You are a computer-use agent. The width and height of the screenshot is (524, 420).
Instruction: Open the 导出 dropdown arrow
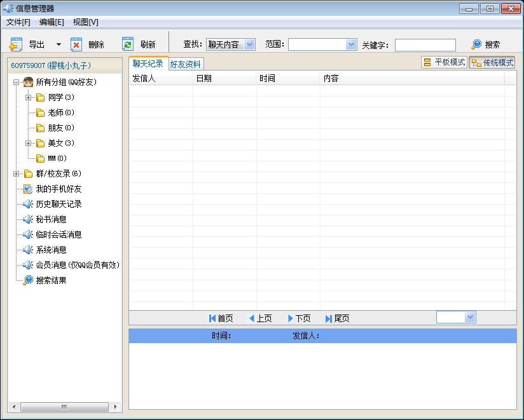click(x=59, y=44)
